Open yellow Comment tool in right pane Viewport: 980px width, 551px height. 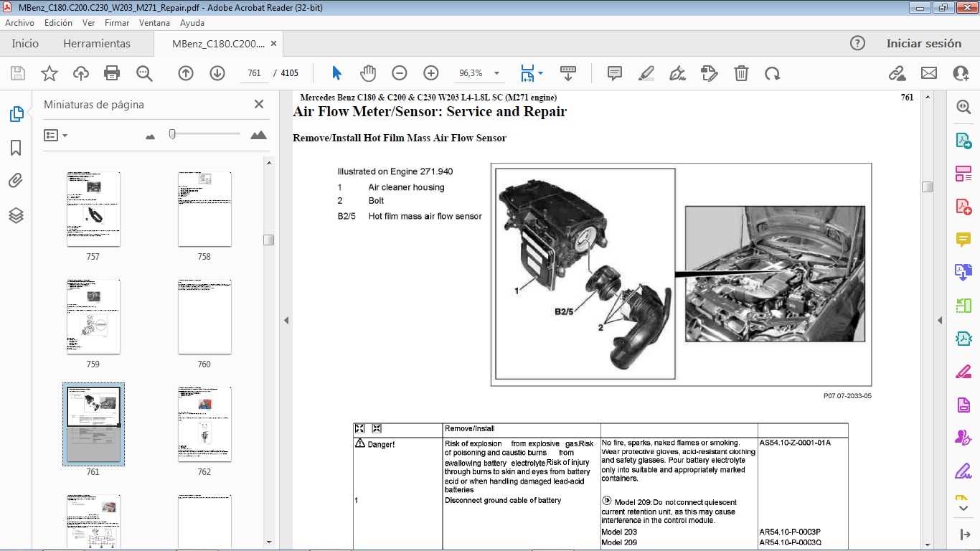tap(963, 240)
